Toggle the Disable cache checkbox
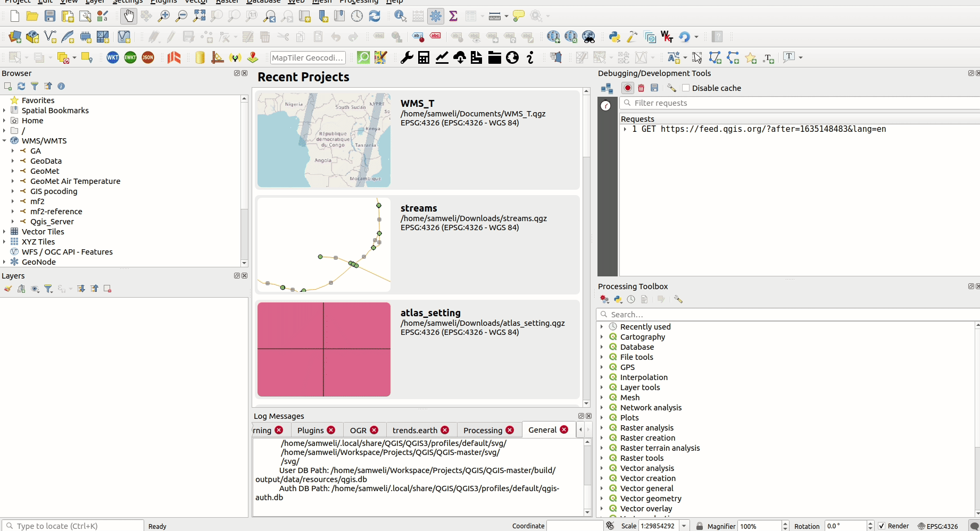This screenshot has height=531, width=980. [x=686, y=88]
